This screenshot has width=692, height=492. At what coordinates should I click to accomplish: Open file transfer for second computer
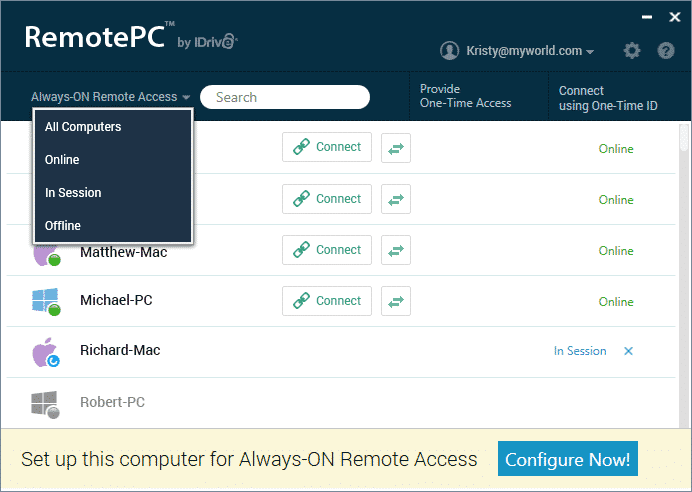pyautogui.click(x=396, y=199)
